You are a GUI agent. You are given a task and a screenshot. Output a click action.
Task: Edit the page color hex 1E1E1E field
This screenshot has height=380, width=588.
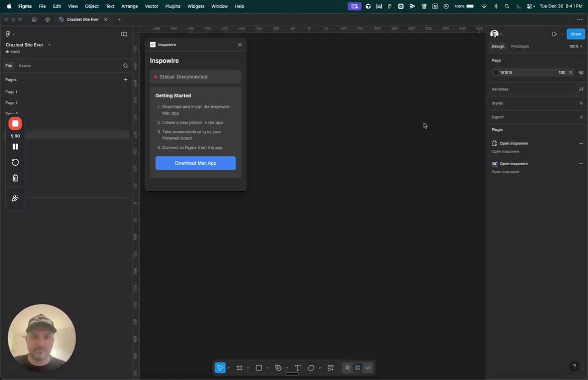[526, 72]
